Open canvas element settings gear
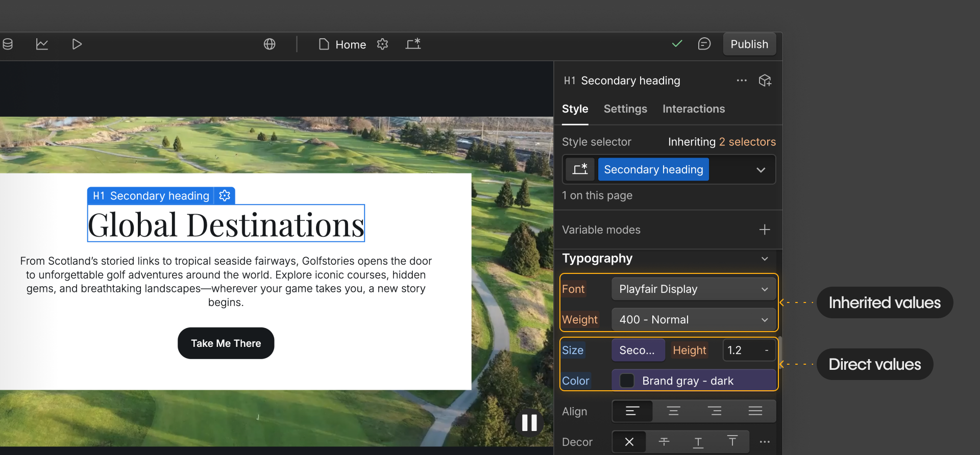The width and height of the screenshot is (980, 455). pyautogui.click(x=225, y=196)
